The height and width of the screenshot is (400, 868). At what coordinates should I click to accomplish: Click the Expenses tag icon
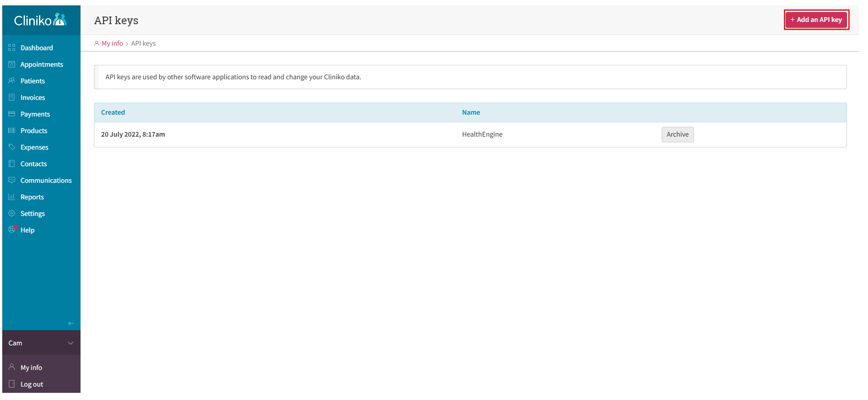[x=12, y=147]
